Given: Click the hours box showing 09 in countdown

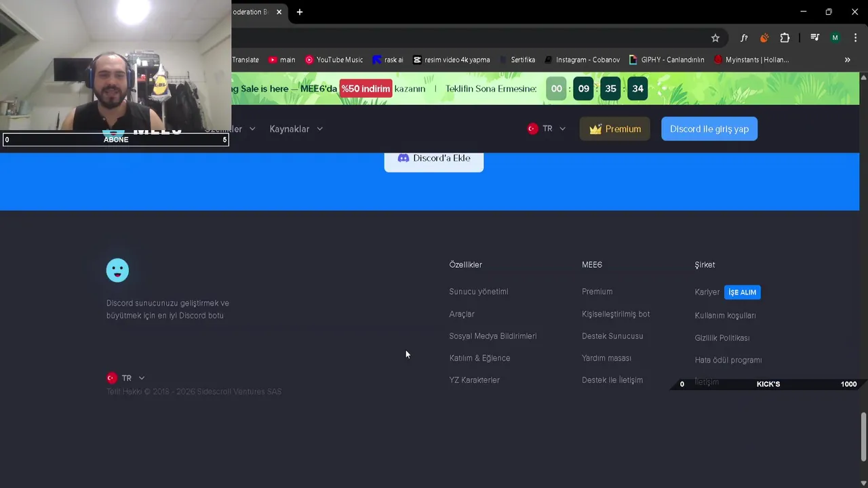Looking at the screenshot, I should [x=583, y=89].
